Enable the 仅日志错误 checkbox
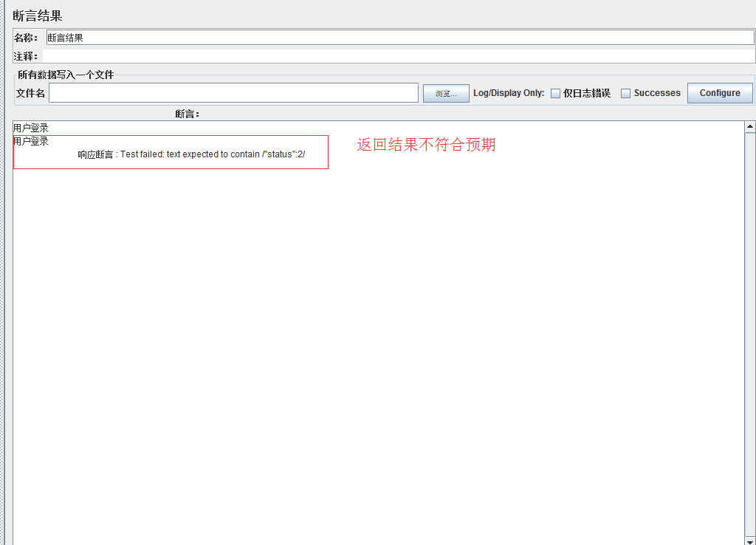Image resolution: width=756 pixels, height=545 pixels. click(x=555, y=93)
